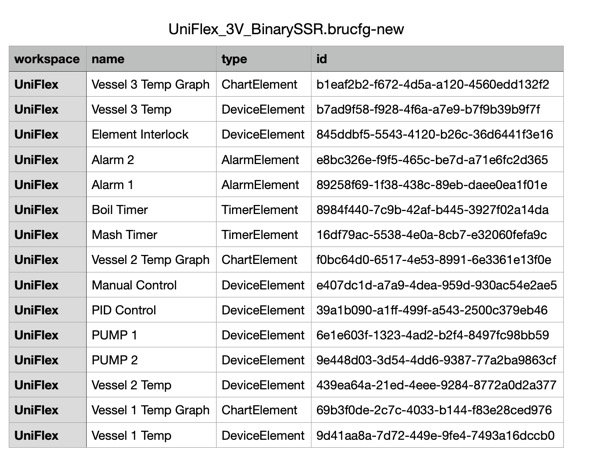The height and width of the screenshot is (473, 596).
Task: Click the id column header
Action: point(437,59)
